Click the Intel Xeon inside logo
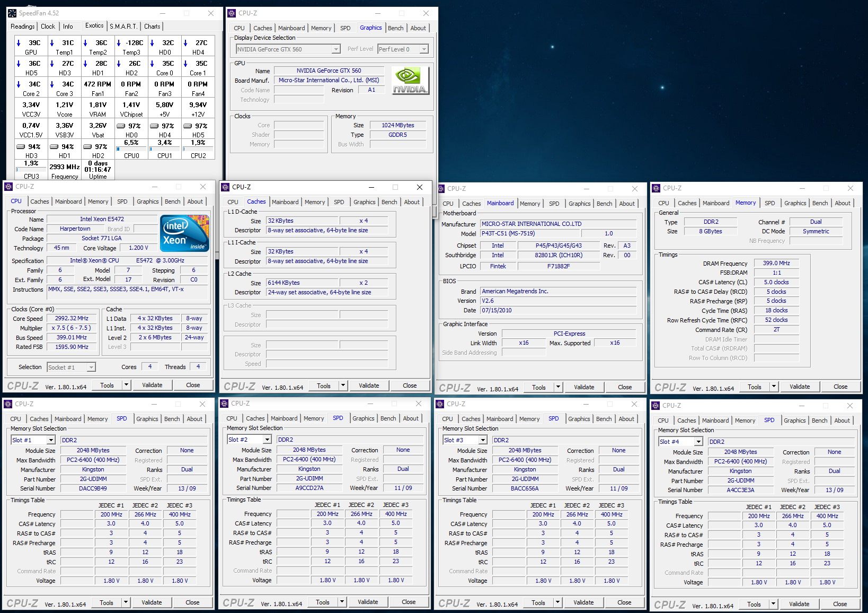The width and height of the screenshot is (868, 613). (184, 233)
